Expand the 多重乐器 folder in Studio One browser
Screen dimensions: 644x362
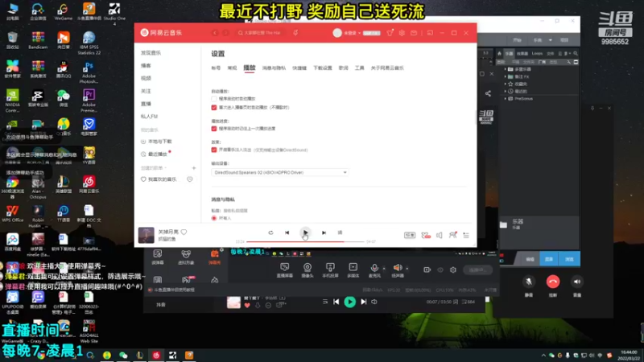506,69
